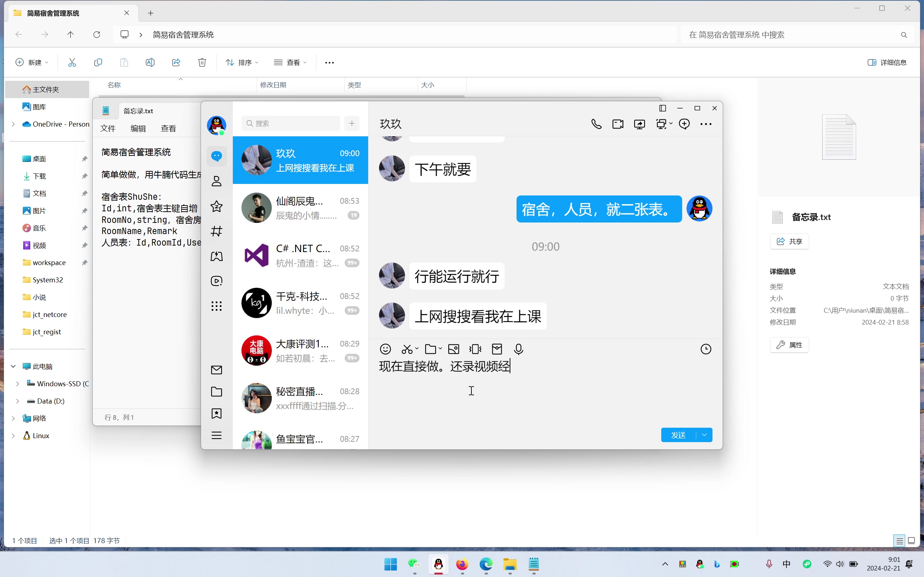Viewport: 924px width, 577px height.
Task: Expand the OneDrive - Person tree node
Action: tap(13, 124)
